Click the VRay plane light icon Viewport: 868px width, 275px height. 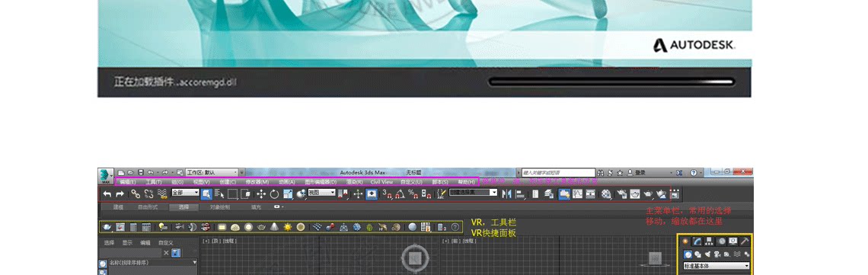point(222,227)
